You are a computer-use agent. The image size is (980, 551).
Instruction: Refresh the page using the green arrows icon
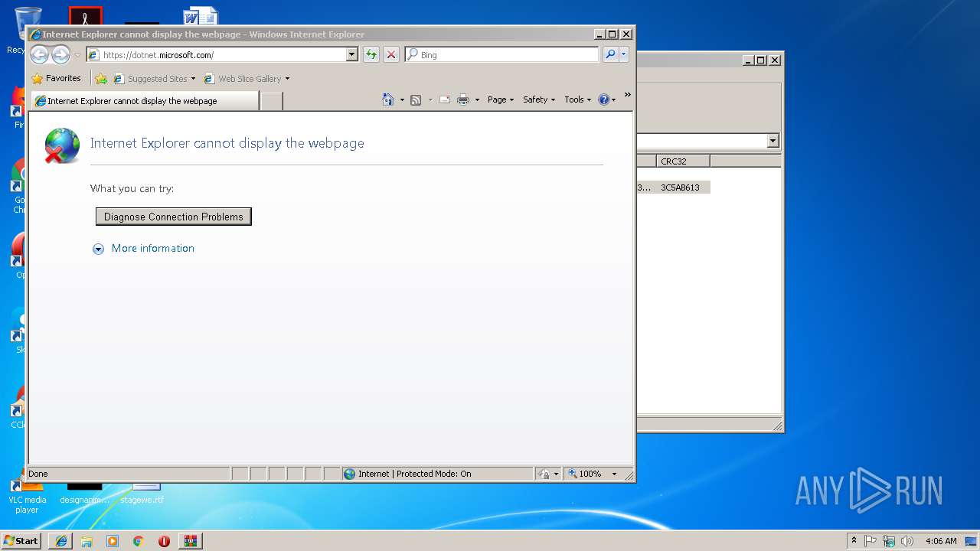click(x=371, y=54)
